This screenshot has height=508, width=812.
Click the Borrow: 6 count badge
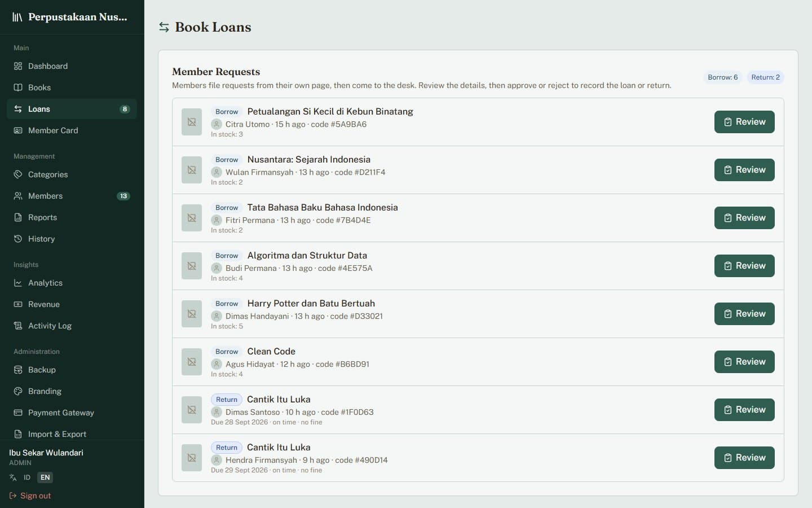click(722, 77)
